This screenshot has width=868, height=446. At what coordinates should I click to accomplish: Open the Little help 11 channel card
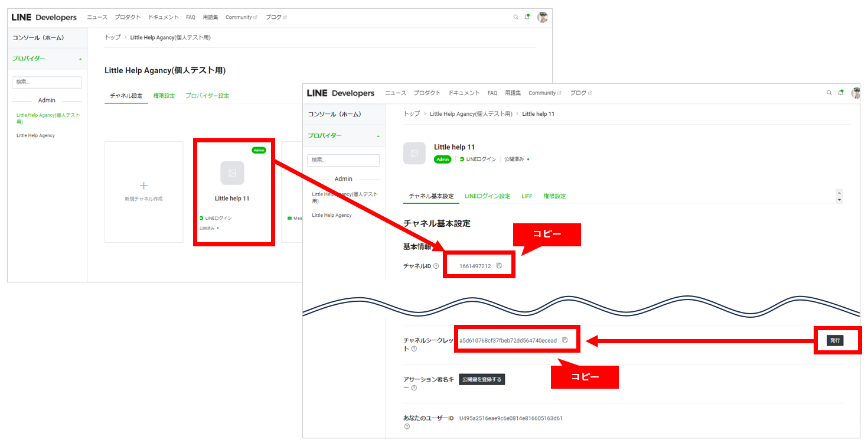pyautogui.click(x=232, y=191)
